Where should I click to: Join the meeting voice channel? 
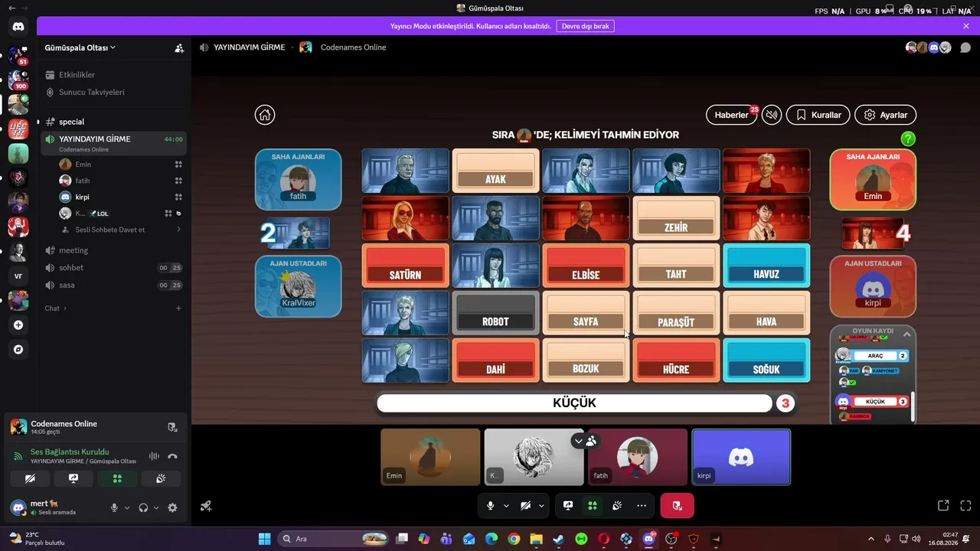click(x=113, y=250)
